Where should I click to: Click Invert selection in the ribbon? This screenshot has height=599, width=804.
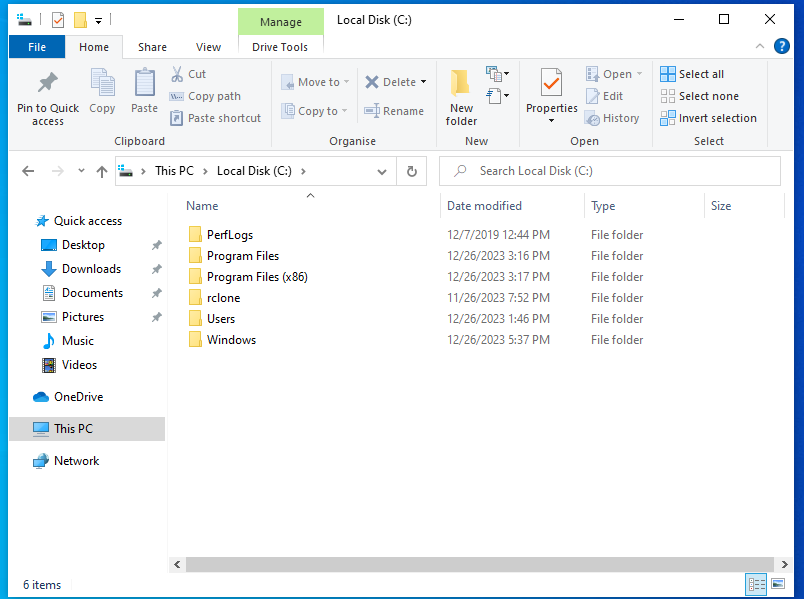pos(708,118)
